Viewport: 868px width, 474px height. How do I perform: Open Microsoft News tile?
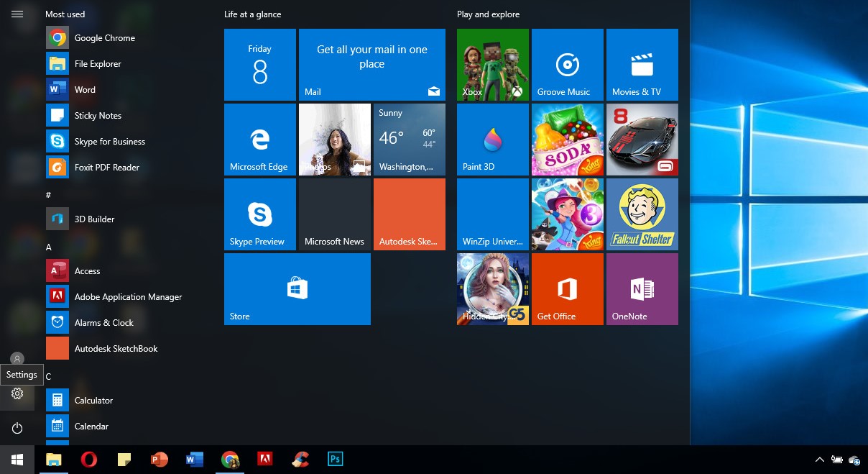coord(335,214)
